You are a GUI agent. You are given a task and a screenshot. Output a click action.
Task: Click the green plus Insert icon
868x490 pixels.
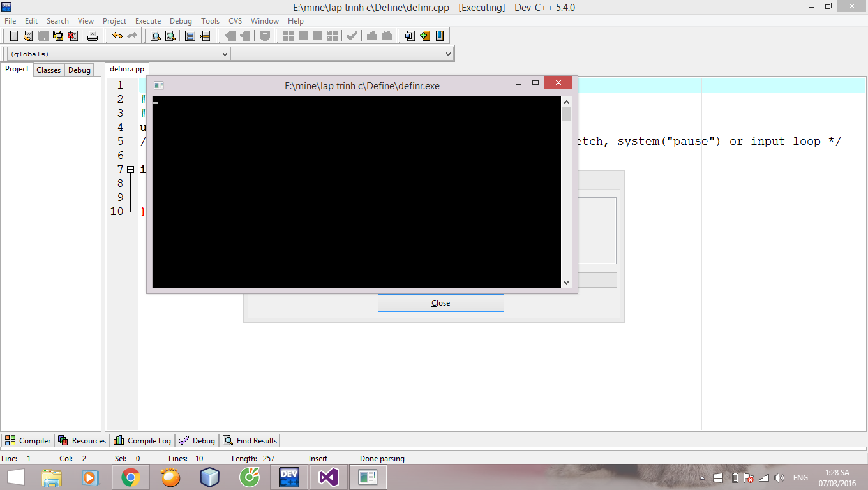click(425, 36)
